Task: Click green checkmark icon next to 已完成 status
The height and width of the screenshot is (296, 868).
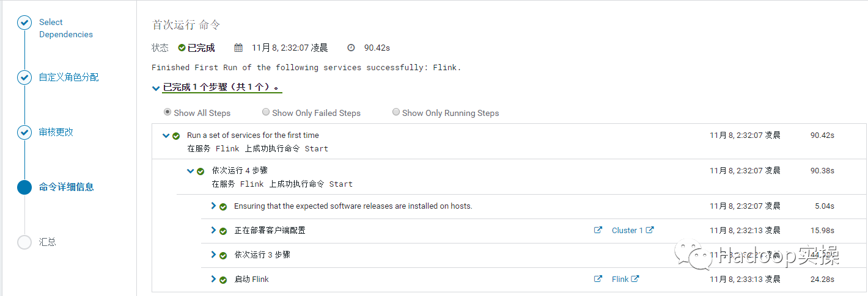Action: coord(182,48)
